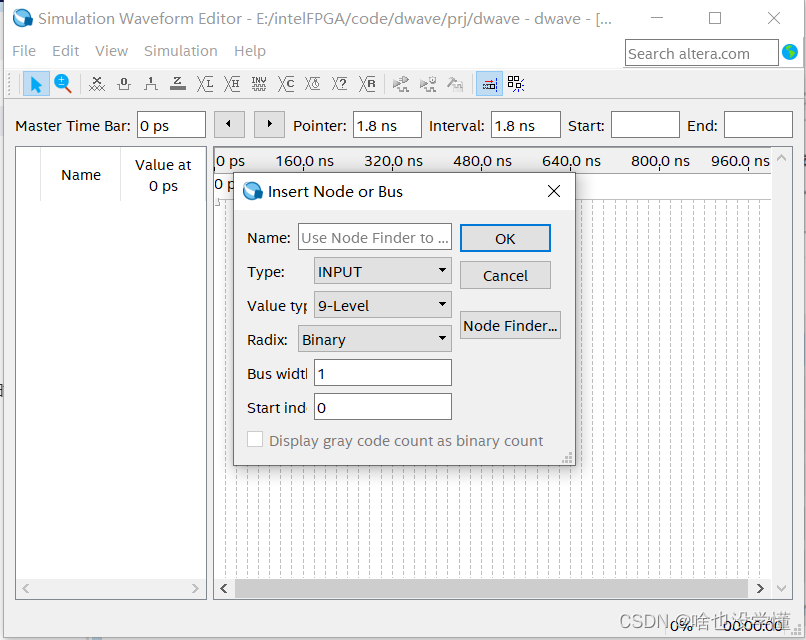
Task: Expand the Type dropdown (INPUT)
Action: point(382,271)
